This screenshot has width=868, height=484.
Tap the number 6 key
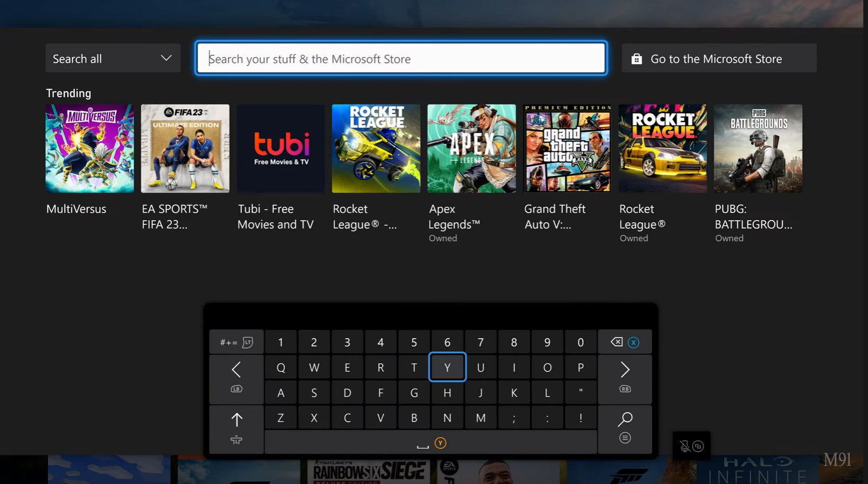pos(447,342)
